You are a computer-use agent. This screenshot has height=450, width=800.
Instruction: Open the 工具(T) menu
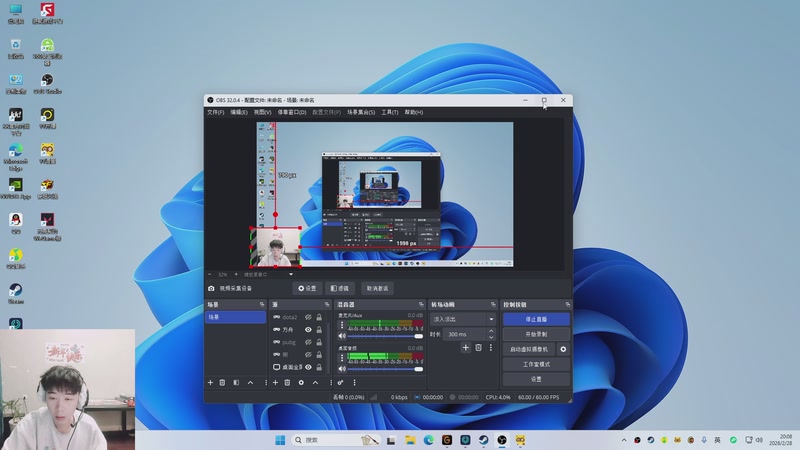pyautogui.click(x=390, y=112)
